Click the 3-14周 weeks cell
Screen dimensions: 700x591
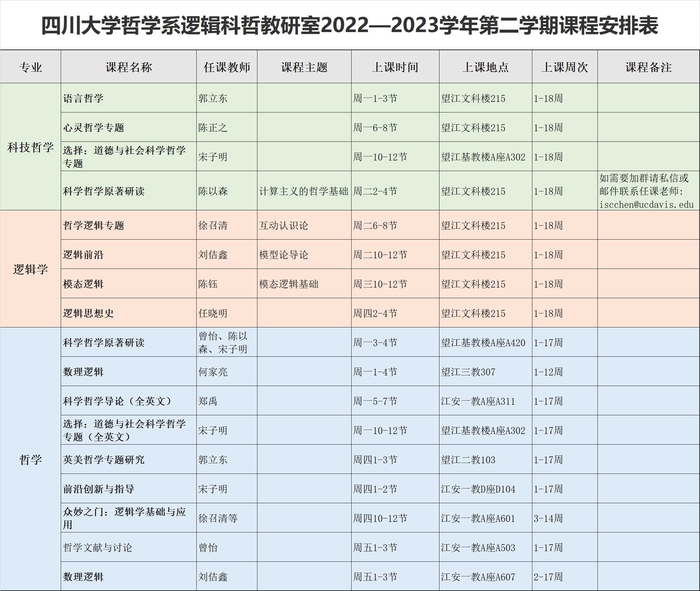click(548, 518)
